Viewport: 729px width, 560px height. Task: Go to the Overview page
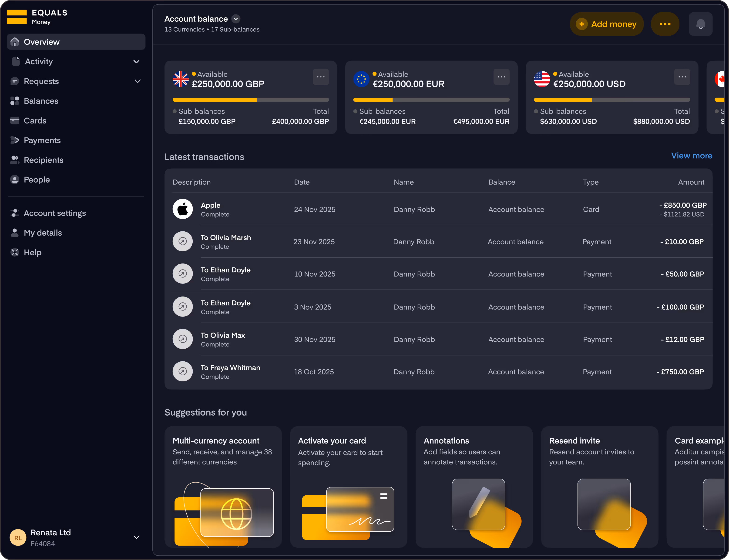pyautogui.click(x=41, y=42)
